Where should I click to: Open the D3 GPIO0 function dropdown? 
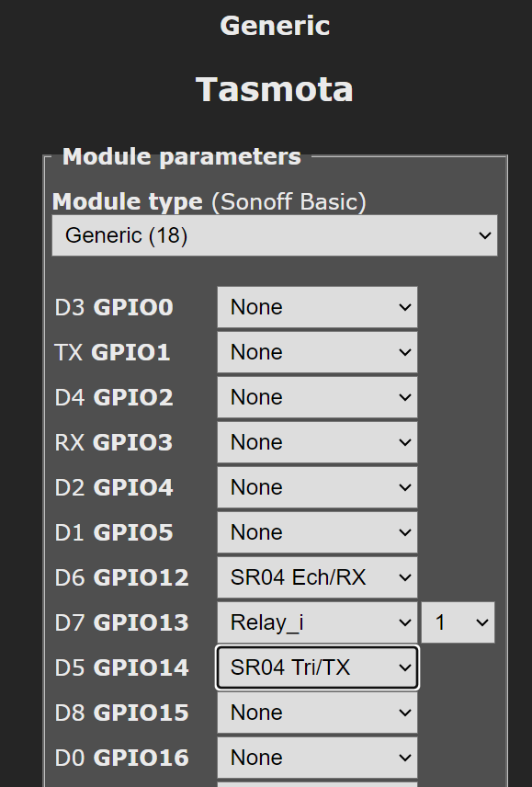[x=317, y=307]
